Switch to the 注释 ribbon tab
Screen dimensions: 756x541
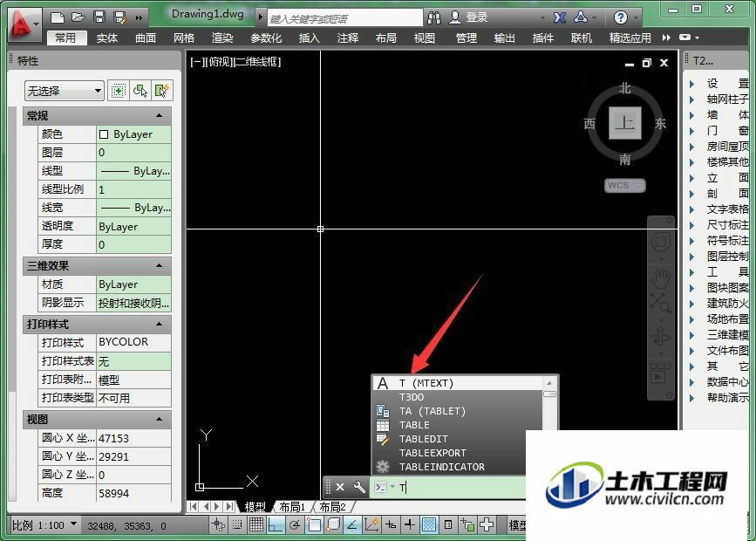(x=348, y=38)
